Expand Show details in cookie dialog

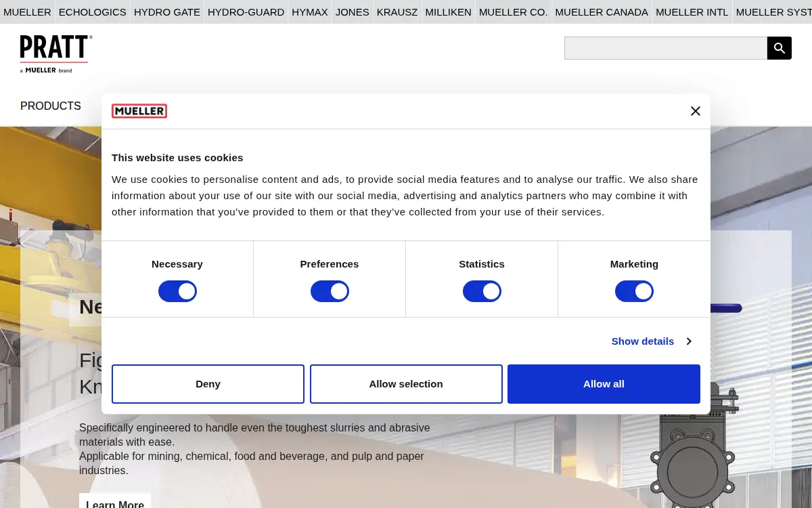pyautogui.click(x=651, y=341)
